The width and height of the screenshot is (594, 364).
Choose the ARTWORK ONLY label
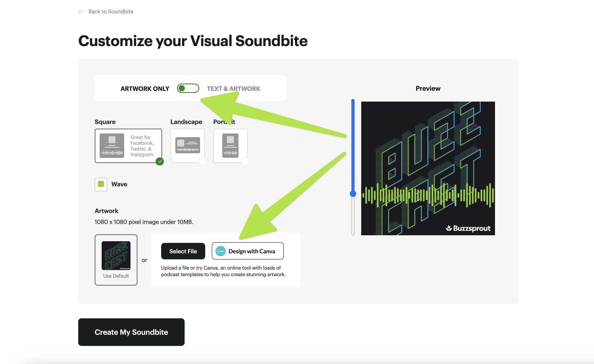145,89
